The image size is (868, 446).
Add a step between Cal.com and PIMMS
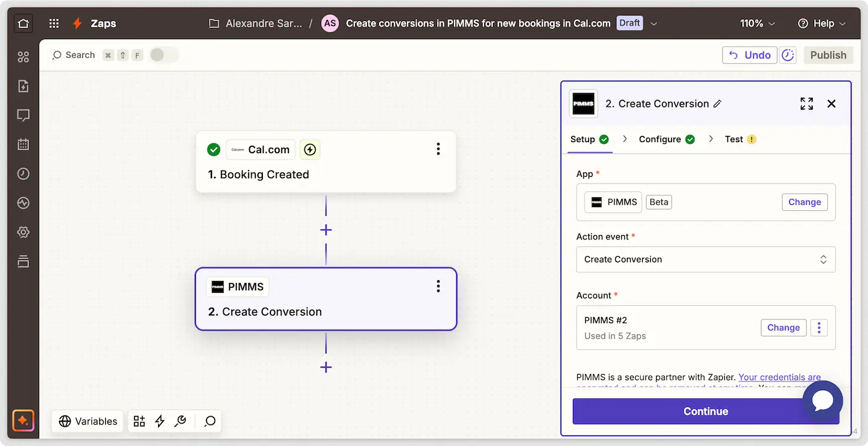click(x=326, y=230)
